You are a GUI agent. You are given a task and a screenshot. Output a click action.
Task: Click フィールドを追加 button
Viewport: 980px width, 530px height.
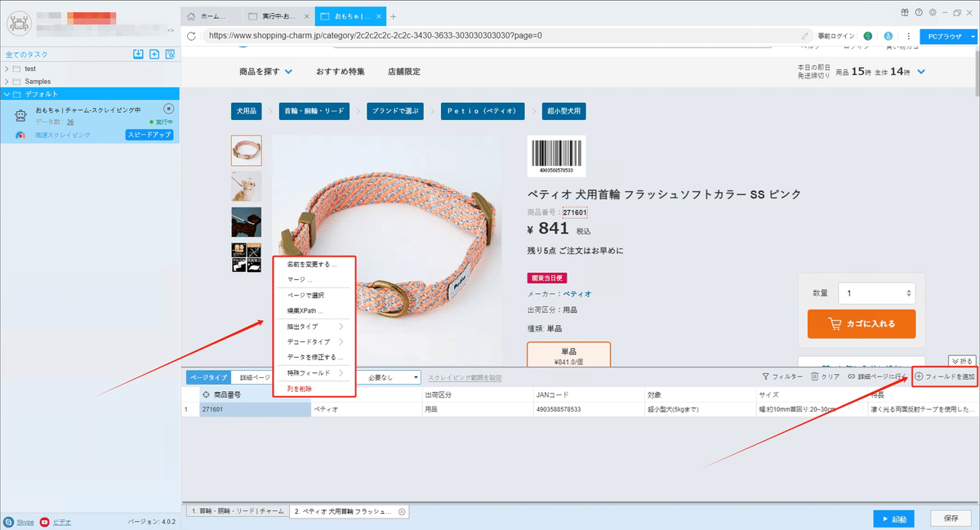pyautogui.click(x=945, y=377)
